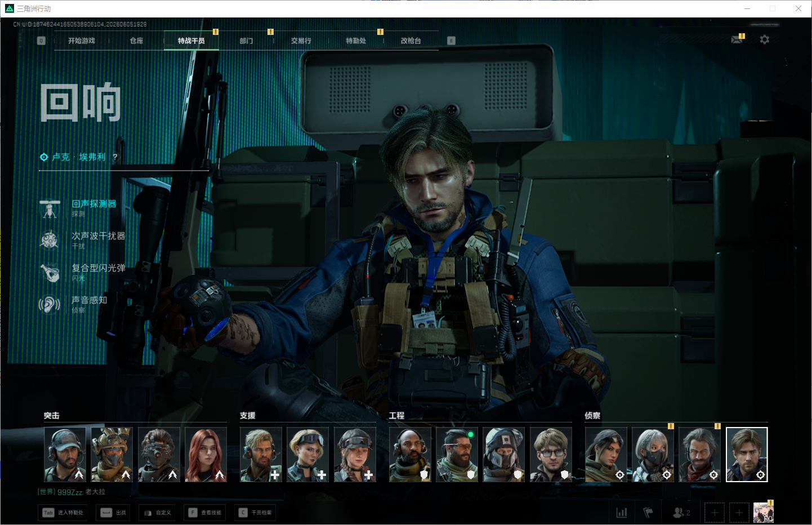
Task: Click the 查看技能 button
Action: 205,513
